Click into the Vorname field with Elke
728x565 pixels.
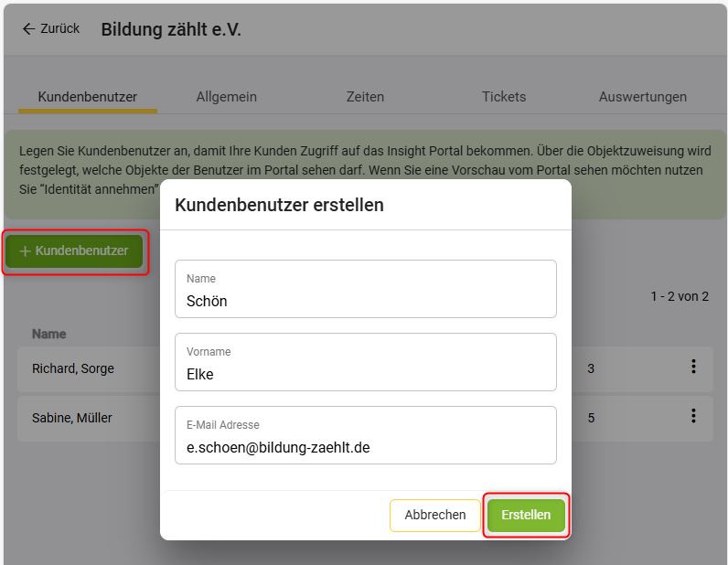tap(366, 373)
